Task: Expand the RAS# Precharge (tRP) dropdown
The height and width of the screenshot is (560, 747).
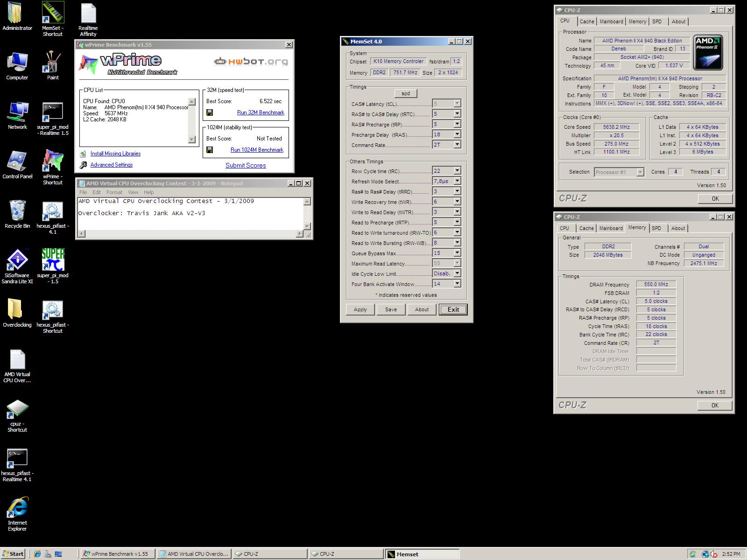Action: point(457,124)
